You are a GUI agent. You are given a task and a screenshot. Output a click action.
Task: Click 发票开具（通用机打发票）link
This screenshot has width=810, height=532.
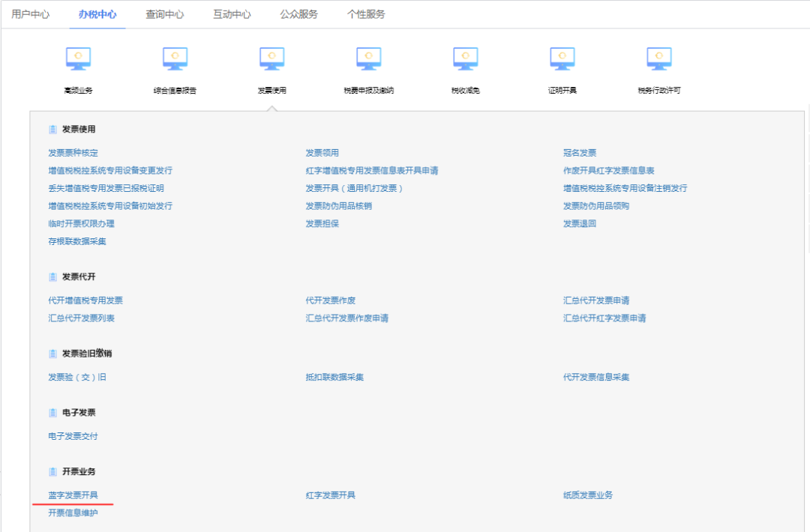tap(354, 188)
